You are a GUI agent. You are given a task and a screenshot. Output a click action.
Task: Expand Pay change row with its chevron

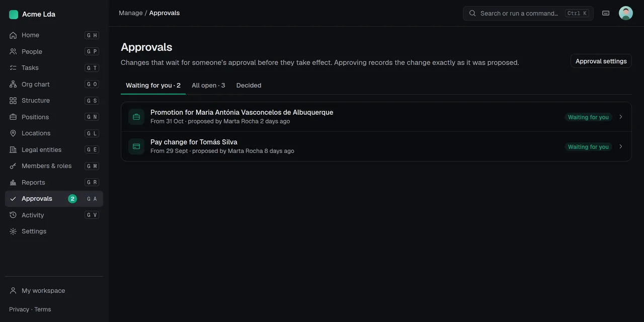pos(621,146)
